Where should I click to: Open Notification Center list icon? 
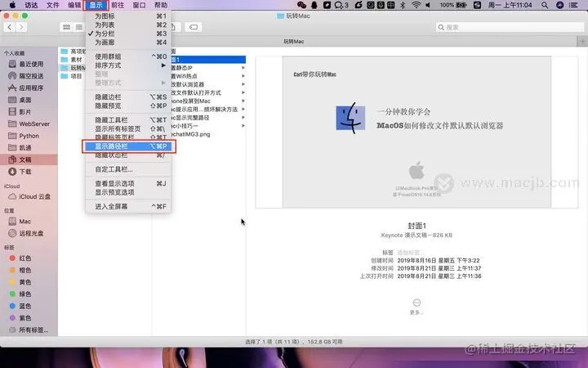[x=573, y=5]
